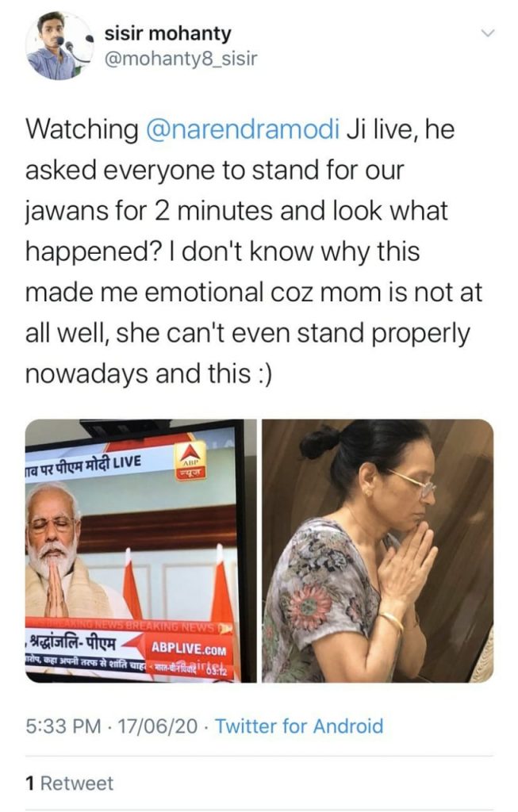The image size is (518, 812).
Task: Open the @narendramodi mention link
Action: [x=244, y=129]
